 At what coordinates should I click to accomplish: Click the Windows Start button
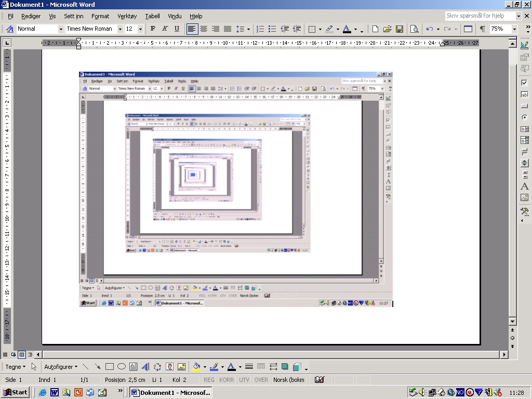(x=15, y=393)
